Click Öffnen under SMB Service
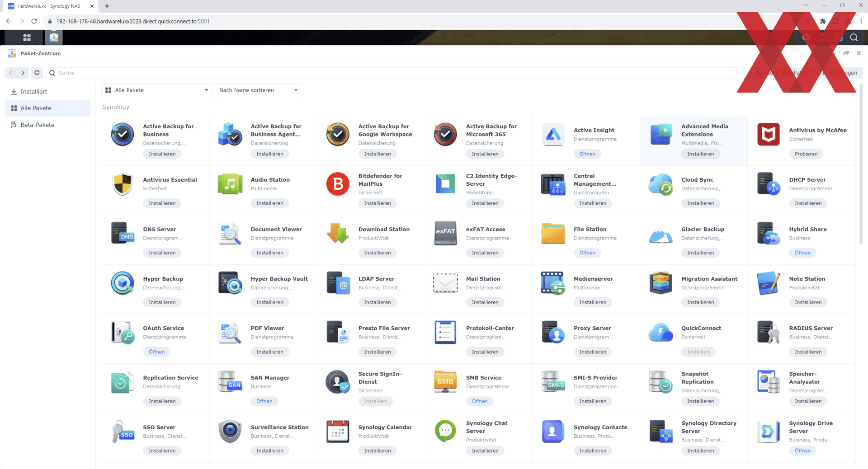The image size is (868, 469). coord(480,401)
